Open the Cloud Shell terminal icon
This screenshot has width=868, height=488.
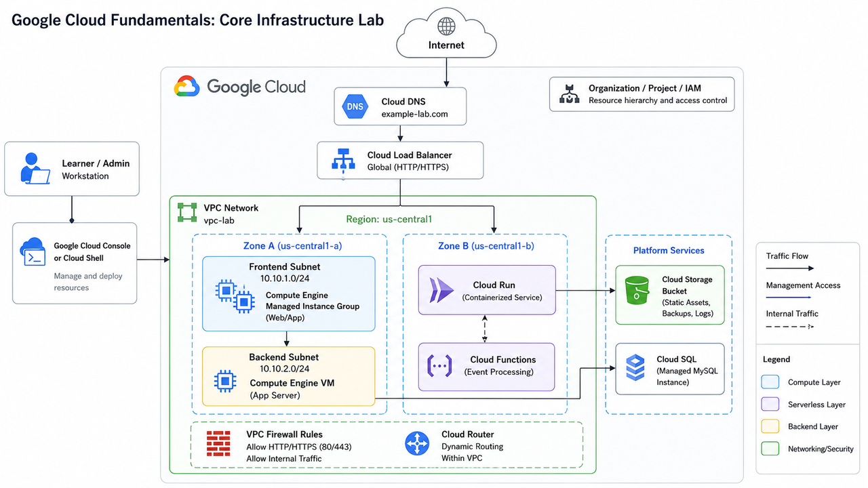[33, 252]
